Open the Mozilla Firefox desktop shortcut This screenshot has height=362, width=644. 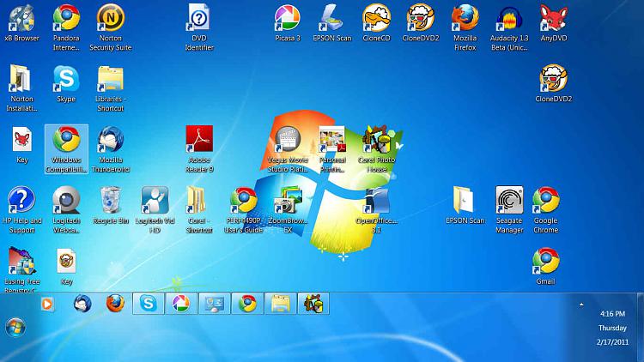[x=465, y=18]
